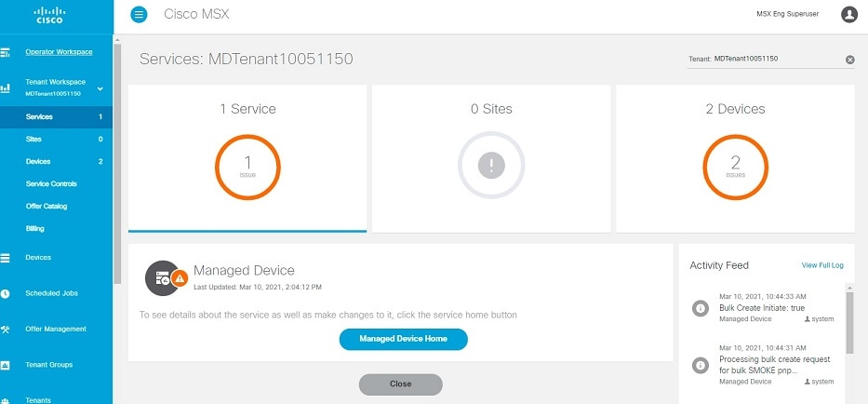Click the Scheduled Jobs clock icon
Screen dimensions: 868x404
coord(6,294)
